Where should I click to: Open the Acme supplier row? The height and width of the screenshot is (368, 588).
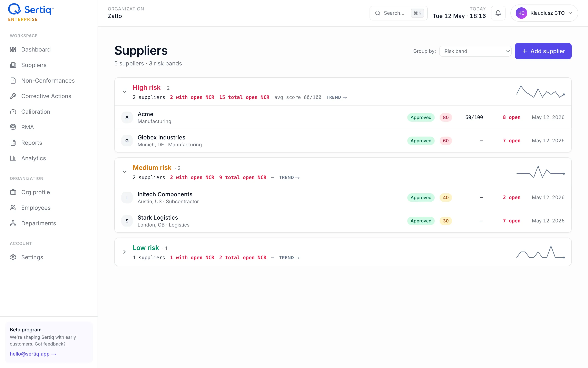click(343, 117)
